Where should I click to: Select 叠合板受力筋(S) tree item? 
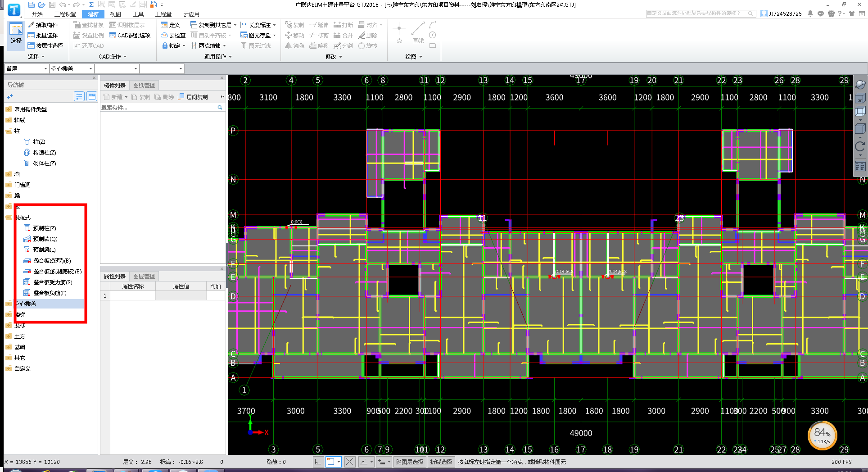(53, 282)
